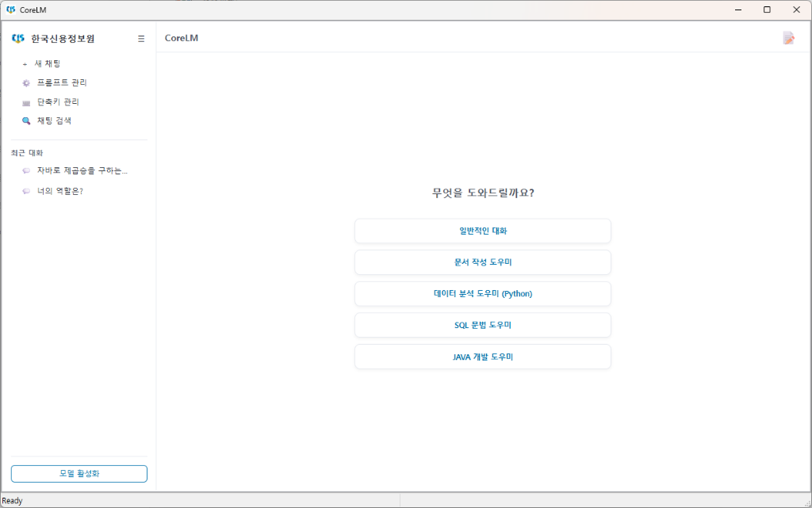Image resolution: width=812 pixels, height=508 pixels.
Task: Click the Ready label in the status bar
Action: tap(12, 500)
